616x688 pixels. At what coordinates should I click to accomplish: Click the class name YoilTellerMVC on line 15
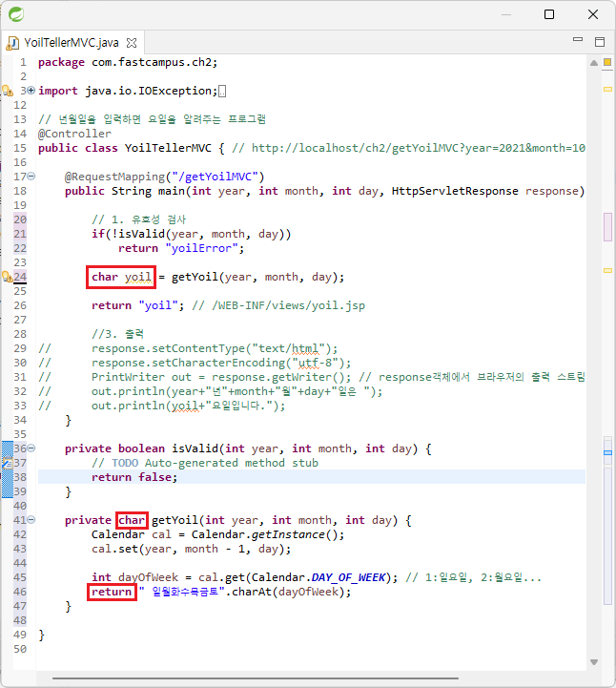point(168,148)
